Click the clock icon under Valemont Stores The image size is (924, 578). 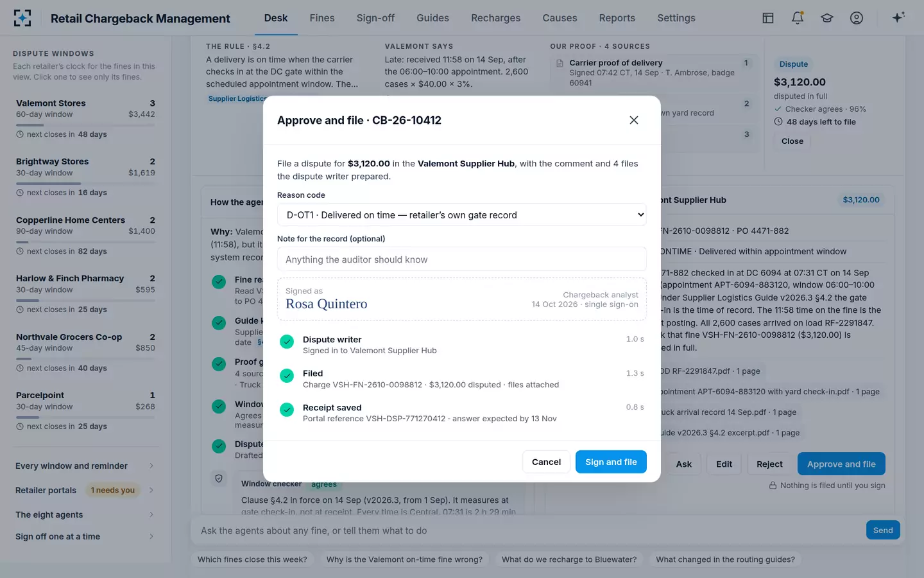pos(20,134)
